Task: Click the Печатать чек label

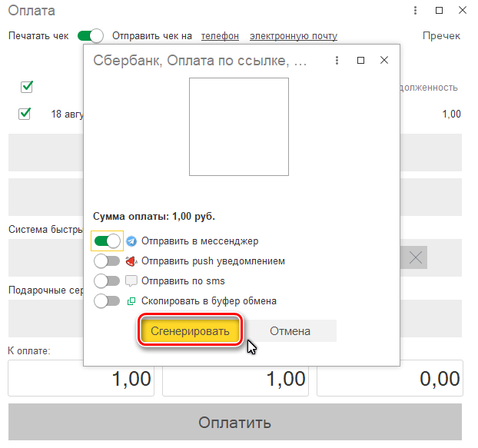Action: [x=38, y=36]
